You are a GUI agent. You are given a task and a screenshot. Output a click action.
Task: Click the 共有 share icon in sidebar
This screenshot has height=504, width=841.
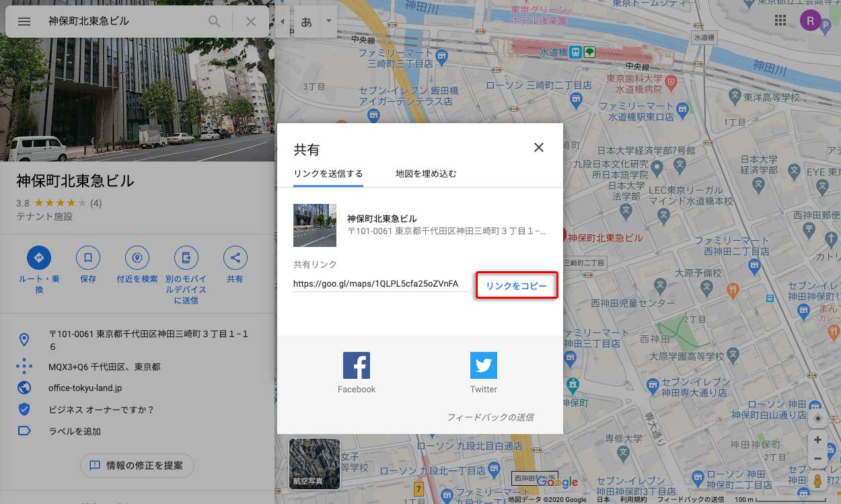235,258
